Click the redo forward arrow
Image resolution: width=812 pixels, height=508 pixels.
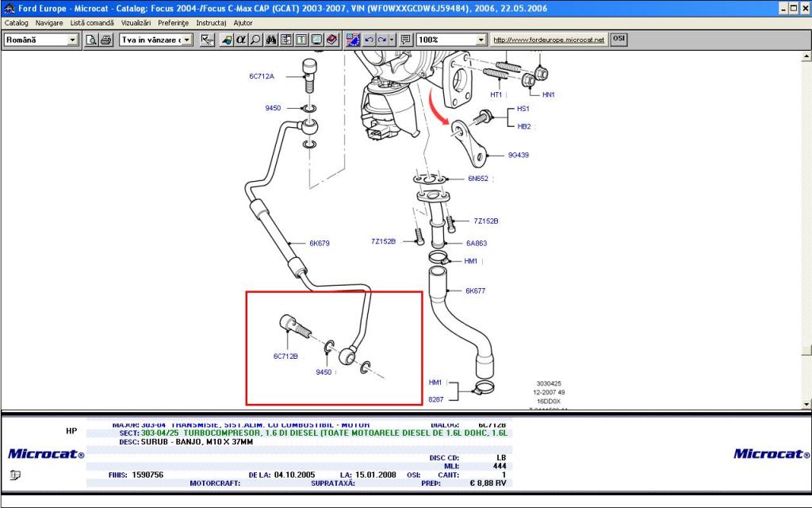coord(382,40)
